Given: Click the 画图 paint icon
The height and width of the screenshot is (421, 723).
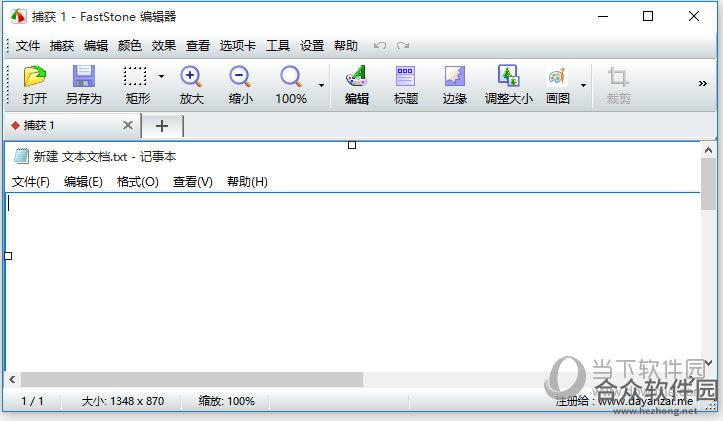Looking at the screenshot, I should (x=557, y=76).
